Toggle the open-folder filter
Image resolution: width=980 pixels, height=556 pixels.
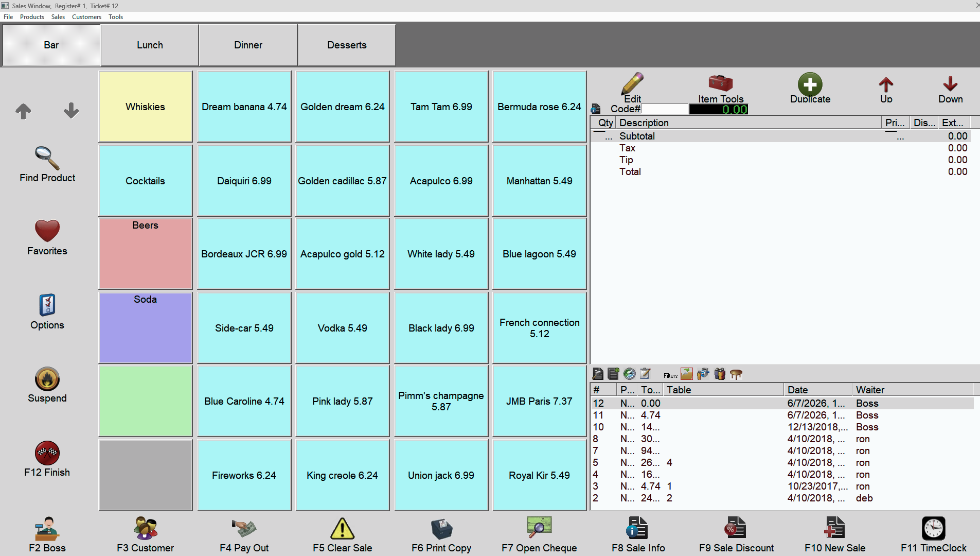tap(687, 374)
